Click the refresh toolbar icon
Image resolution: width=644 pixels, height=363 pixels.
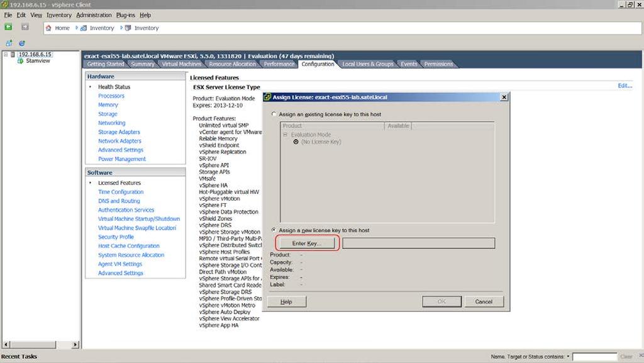[22, 43]
